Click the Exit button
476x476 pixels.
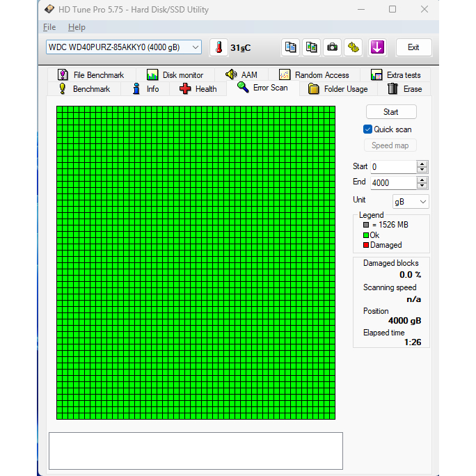(413, 47)
